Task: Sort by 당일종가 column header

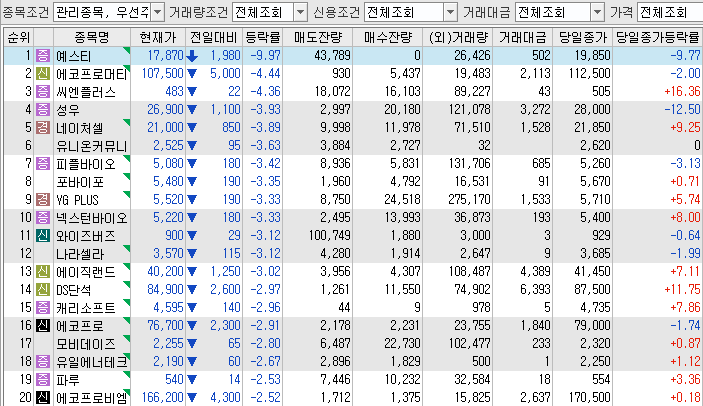Action: click(582, 38)
